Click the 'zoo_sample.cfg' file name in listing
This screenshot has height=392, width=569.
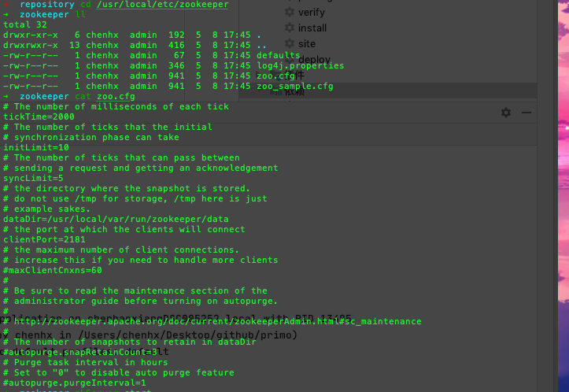point(295,86)
